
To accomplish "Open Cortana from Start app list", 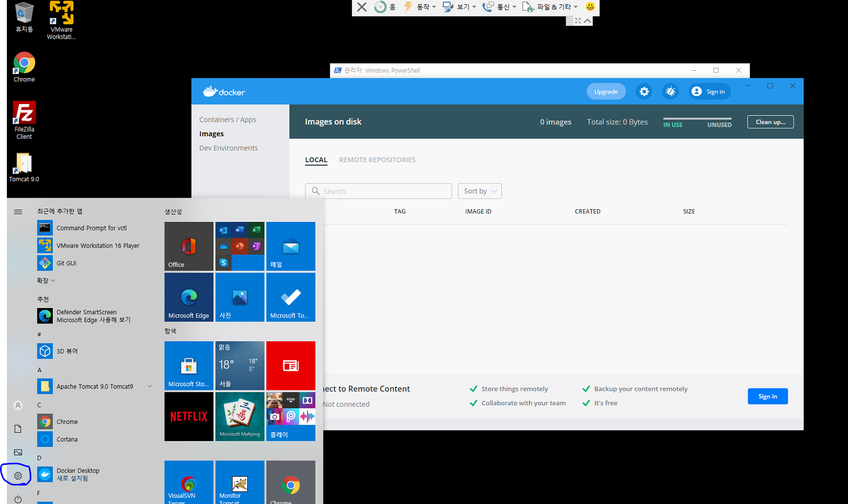I will (x=95, y=439).
